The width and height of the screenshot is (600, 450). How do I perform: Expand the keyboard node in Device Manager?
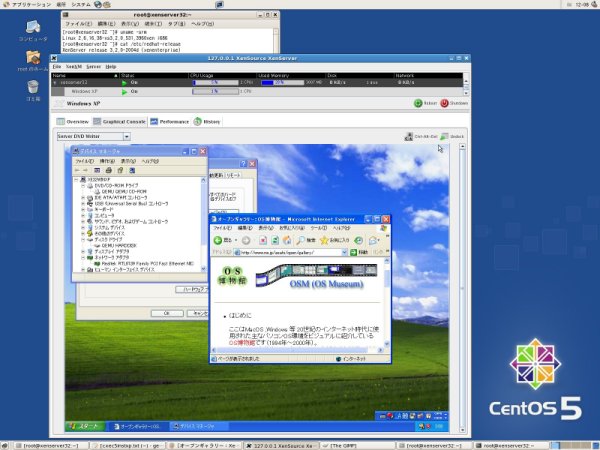coord(83,210)
